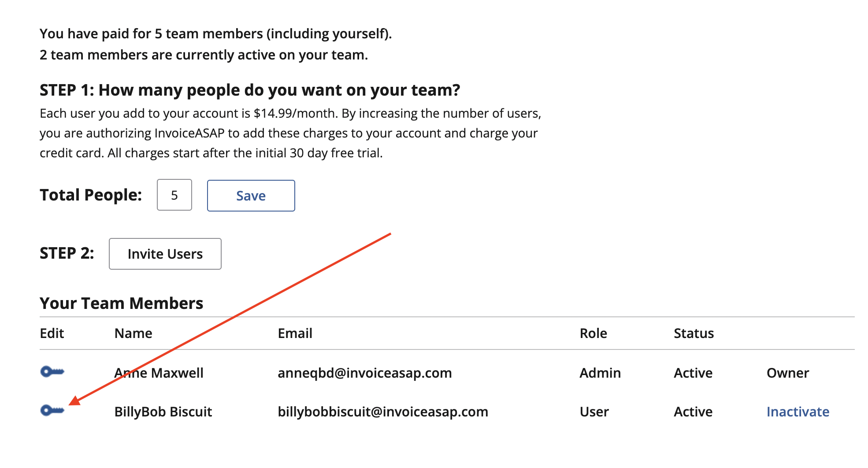Click inside the Total People input field

point(174,195)
